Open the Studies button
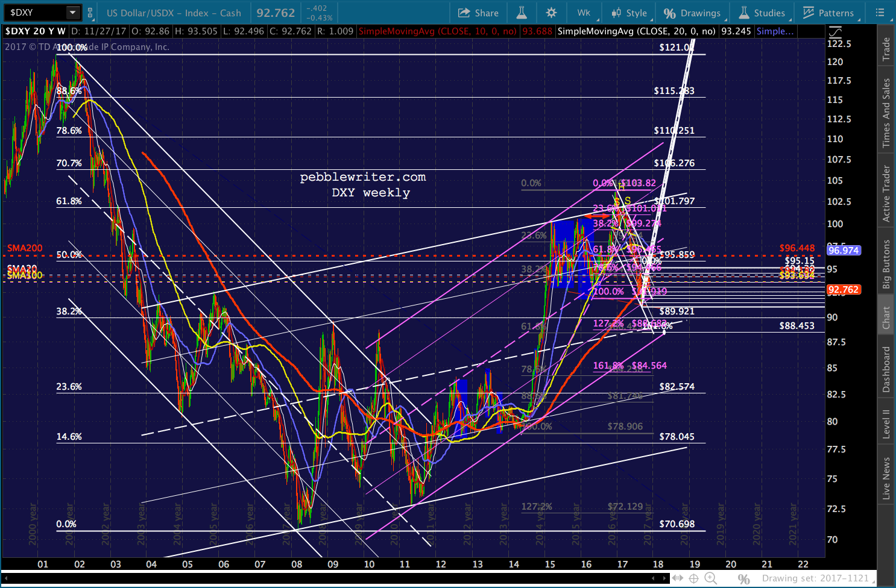 [x=762, y=13]
